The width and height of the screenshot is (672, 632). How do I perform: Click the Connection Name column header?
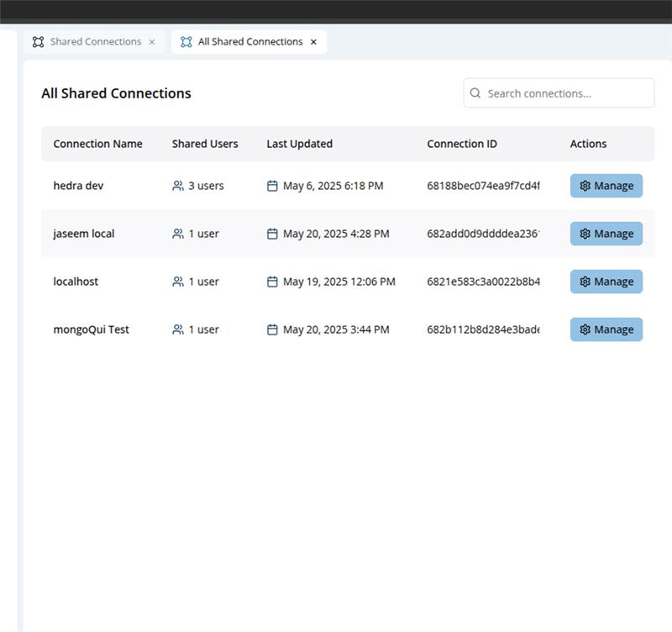point(97,144)
